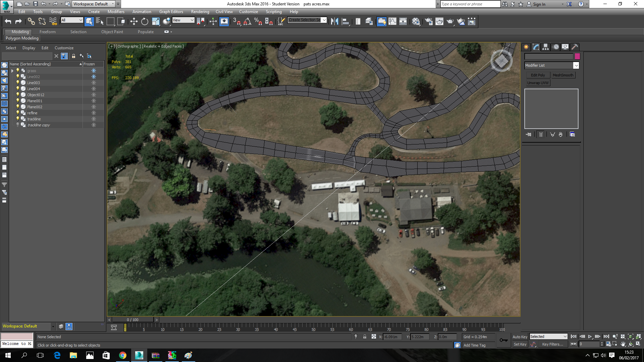Click the X coordinate field
The image size is (644, 362).
(392, 337)
